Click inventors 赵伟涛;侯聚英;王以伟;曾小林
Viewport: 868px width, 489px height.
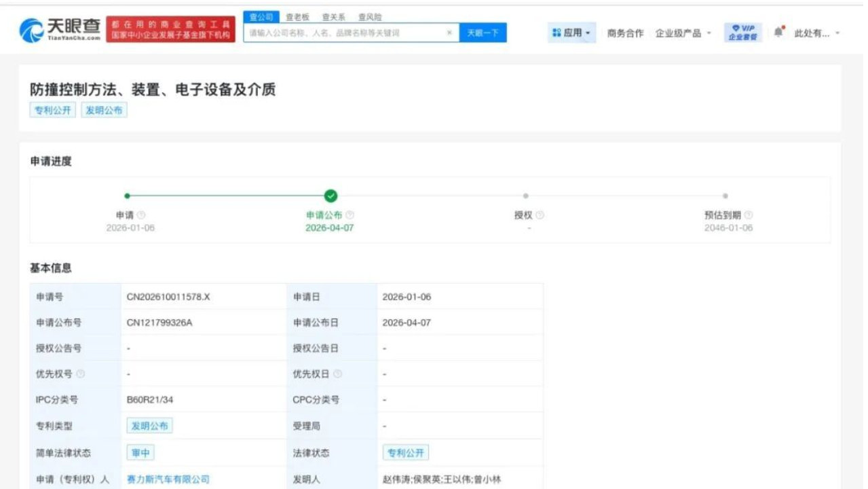pos(442,479)
